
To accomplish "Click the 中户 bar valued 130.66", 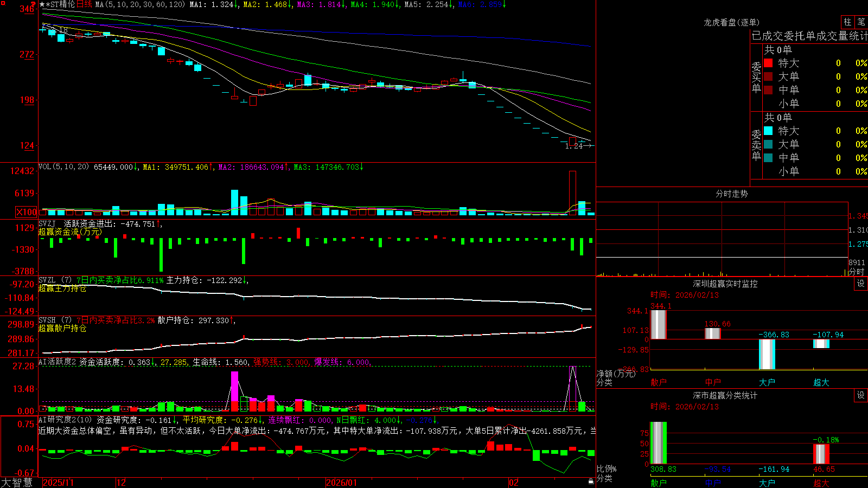I will click(712, 333).
